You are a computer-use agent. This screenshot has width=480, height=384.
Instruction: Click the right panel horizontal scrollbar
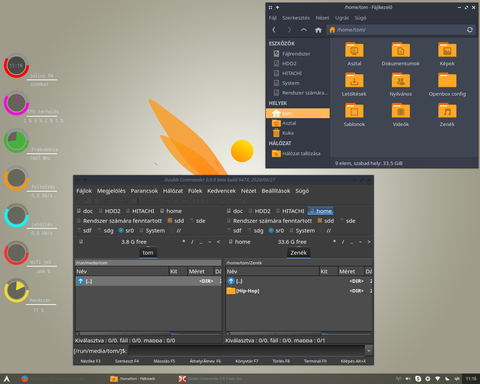pos(299,333)
